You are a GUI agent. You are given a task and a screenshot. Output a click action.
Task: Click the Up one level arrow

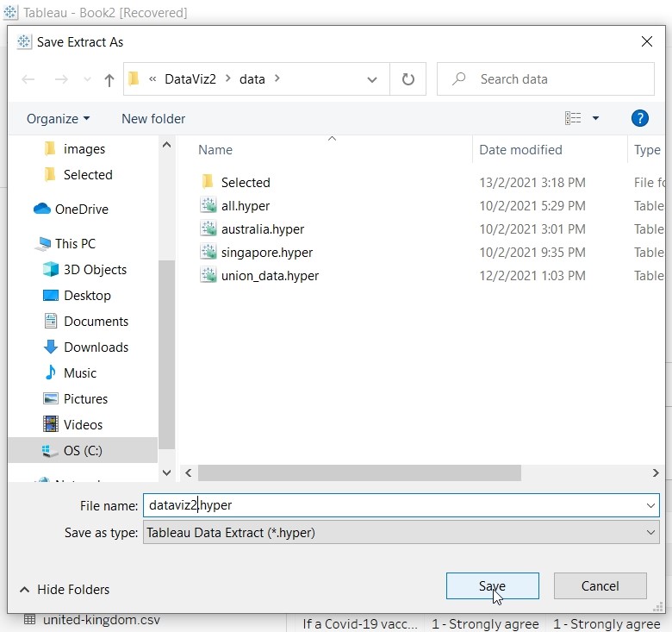coord(109,79)
